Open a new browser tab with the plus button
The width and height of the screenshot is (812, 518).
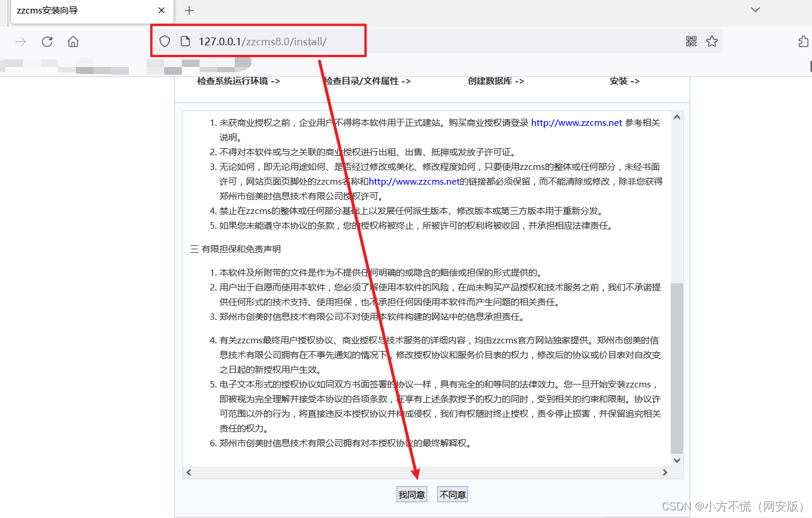click(189, 10)
